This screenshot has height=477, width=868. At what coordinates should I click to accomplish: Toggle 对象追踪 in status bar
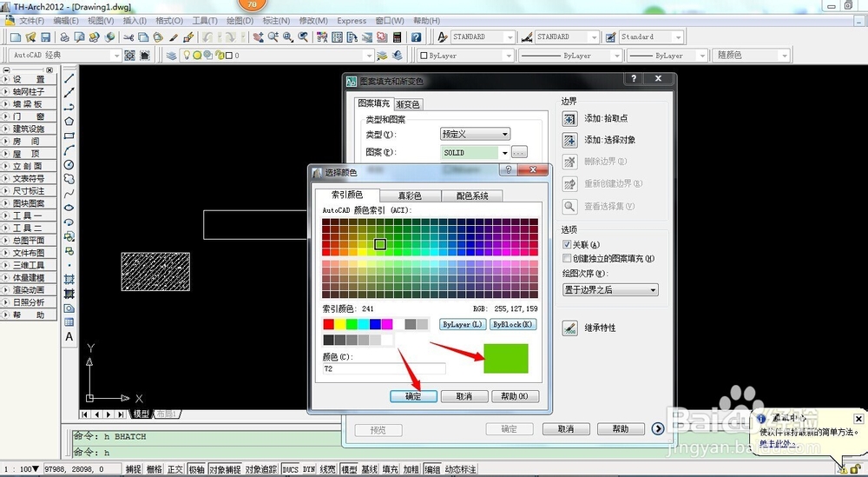coord(261,469)
